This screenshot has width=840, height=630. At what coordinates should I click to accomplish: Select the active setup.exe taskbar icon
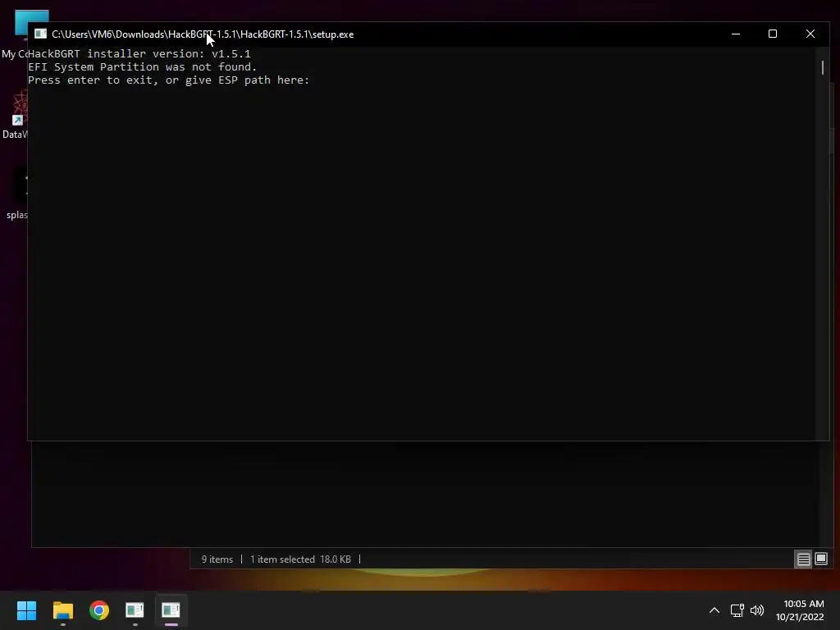tap(171, 610)
